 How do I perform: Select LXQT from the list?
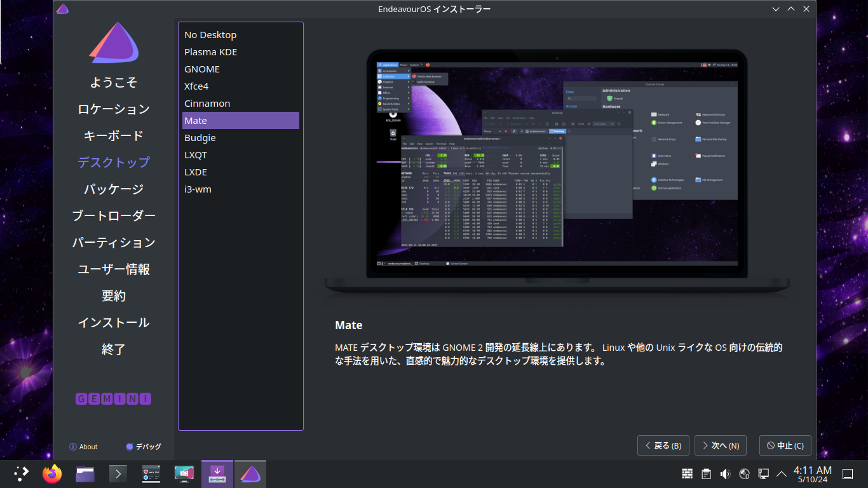(x=241, y=155)
